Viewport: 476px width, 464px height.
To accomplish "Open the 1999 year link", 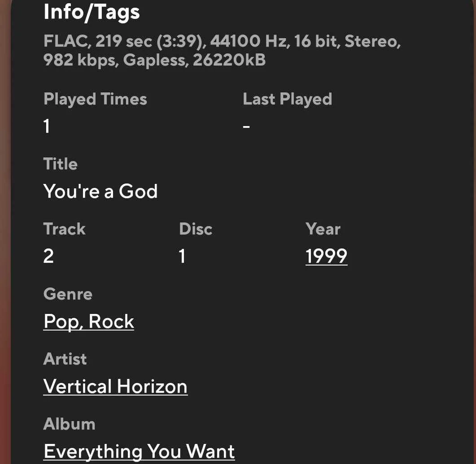I will (326, 256).
